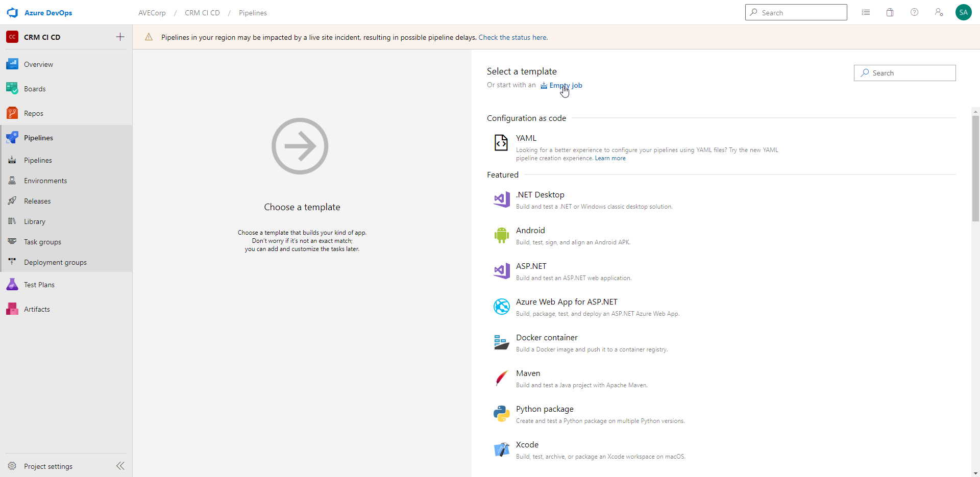Click the scrollbar up arrow
Screen dimensions: 980x477
[x=975, y=111]
